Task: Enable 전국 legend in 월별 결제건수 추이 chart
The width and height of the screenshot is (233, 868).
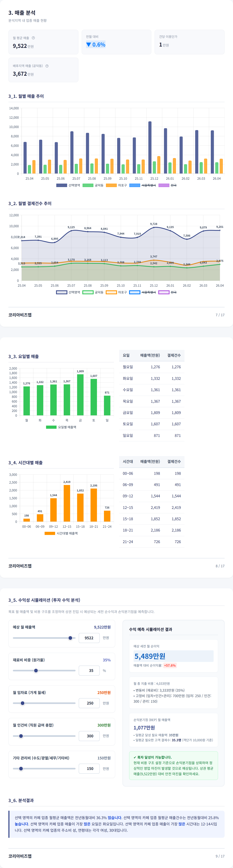Action: point(167,292)
